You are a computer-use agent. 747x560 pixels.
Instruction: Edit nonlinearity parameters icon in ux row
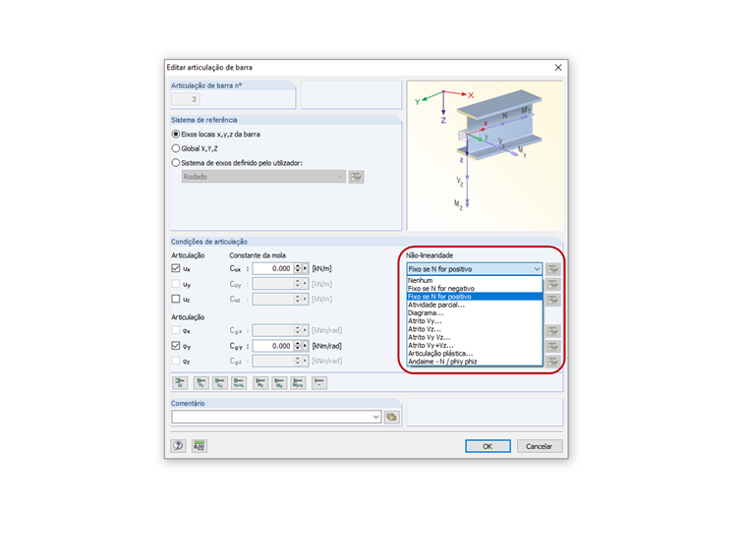coord(552,269)
